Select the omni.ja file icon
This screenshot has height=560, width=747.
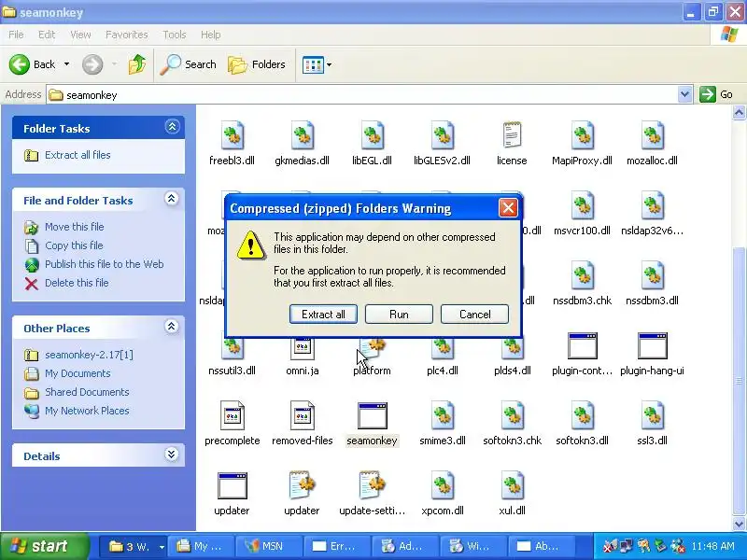[302, 348]
